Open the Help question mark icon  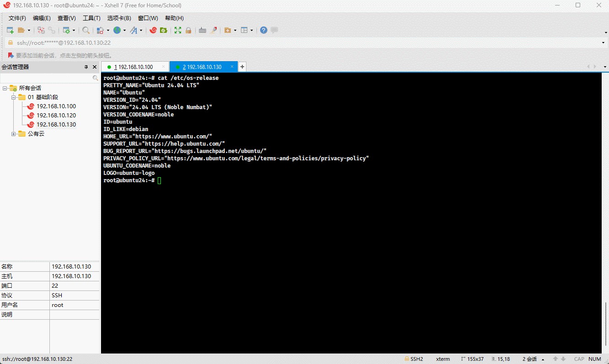(264, 30)
